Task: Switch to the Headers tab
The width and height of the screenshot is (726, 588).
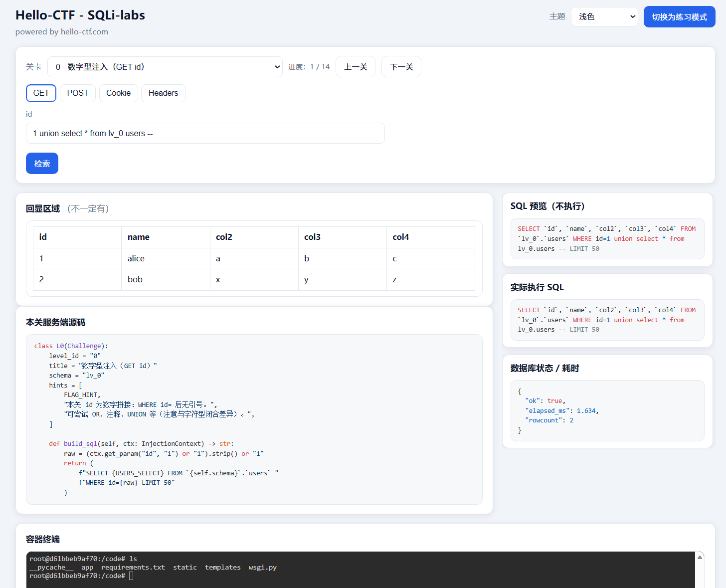Action: coord(163,93)
